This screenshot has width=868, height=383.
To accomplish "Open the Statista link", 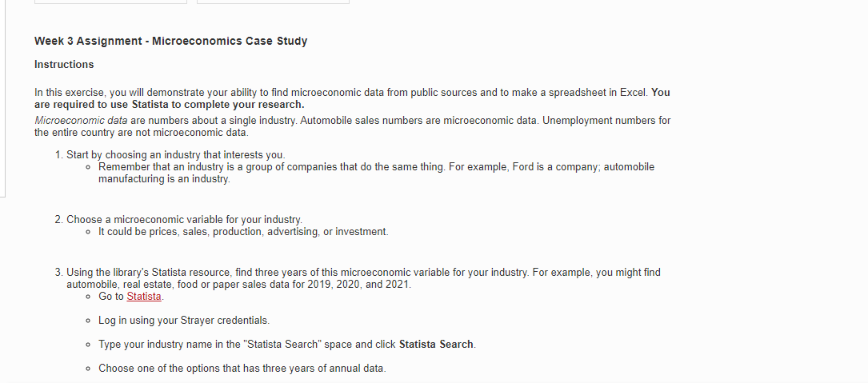I will click(x=144, y=296).
